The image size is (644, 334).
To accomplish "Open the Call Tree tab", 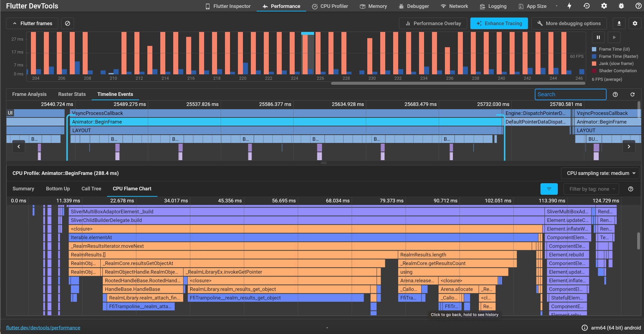I will click(x=91, y=189).
